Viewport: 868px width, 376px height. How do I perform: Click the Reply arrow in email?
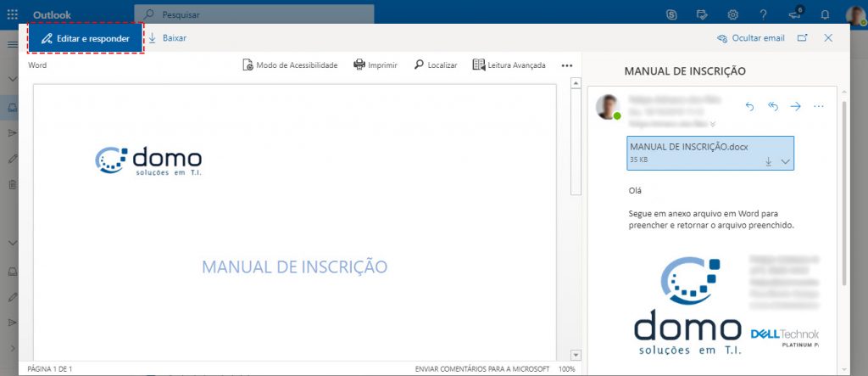click(x=749, y=106)
